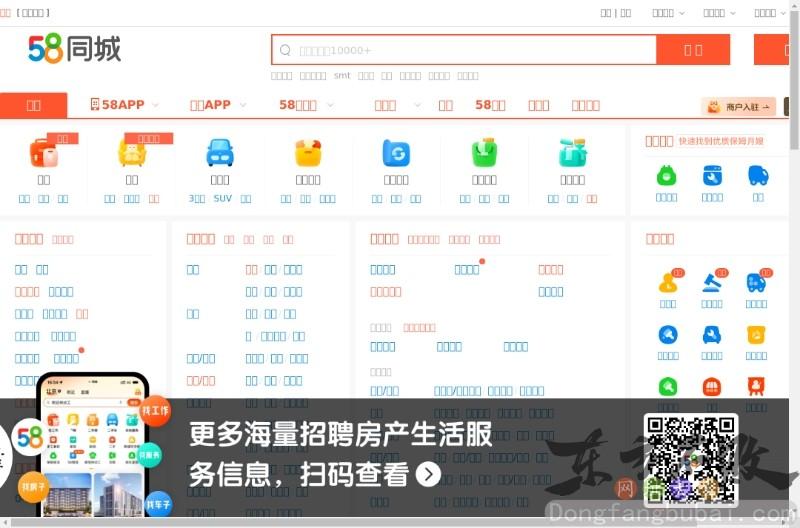Click the bracketed city-switch link at top left

point(33,13)
